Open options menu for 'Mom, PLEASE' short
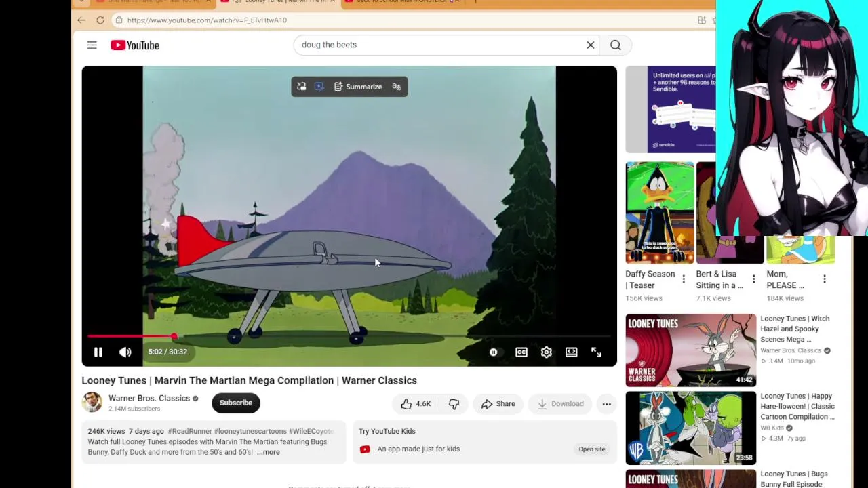Screen dimensions: 868x488 point(825,279)
